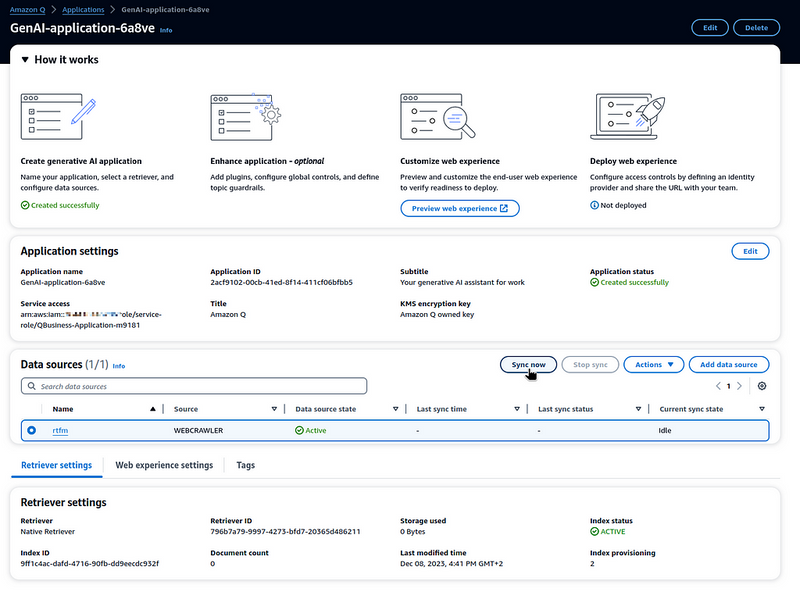800x591 pixels.
Task: Click the info icon beside Not deployed
Action: tap(594, 205)
